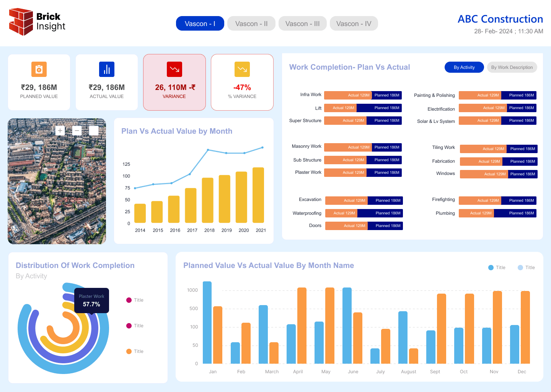Click the Plaster Work Actual 129M bar
Viewport: 551px width, 392px height.
345,173
